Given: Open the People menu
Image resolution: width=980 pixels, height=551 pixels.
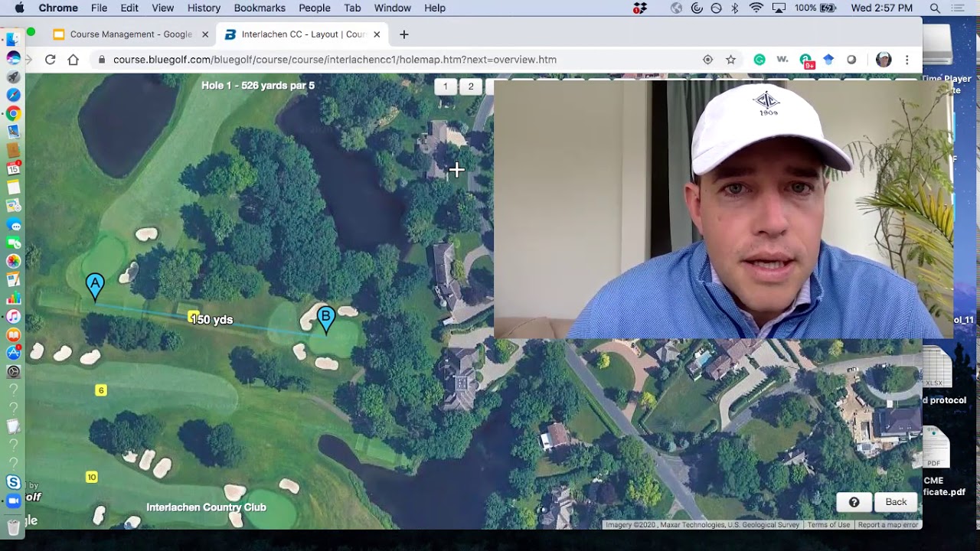Looking at the screenshot, I should [x=315, y=8].
